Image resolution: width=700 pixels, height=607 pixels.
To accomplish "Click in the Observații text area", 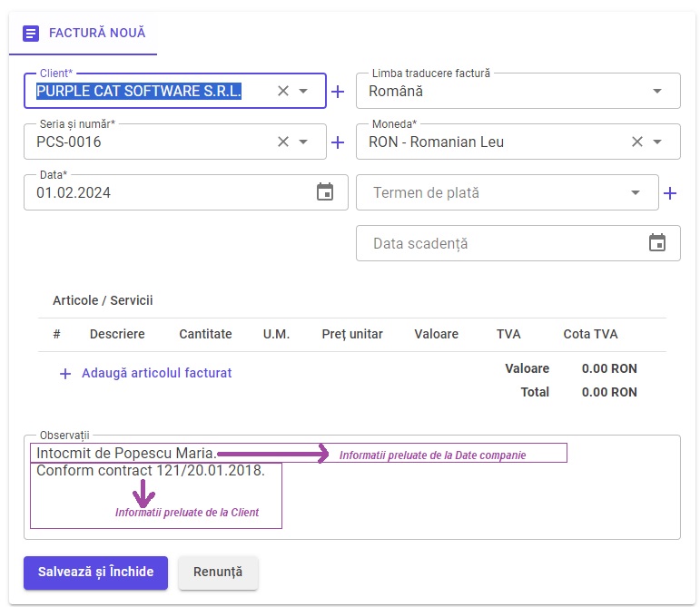I will click(x=351, y=487).
